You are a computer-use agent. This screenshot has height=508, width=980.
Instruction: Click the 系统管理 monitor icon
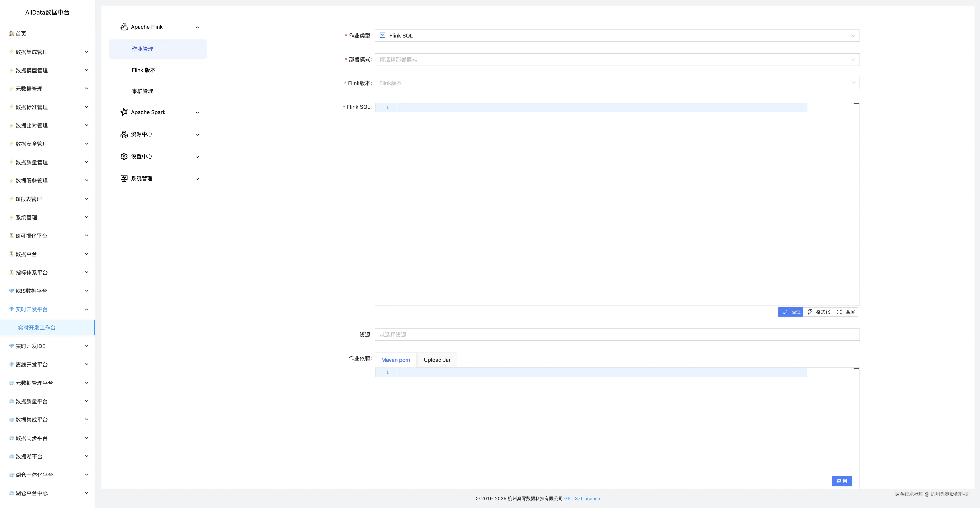[124, 178]
